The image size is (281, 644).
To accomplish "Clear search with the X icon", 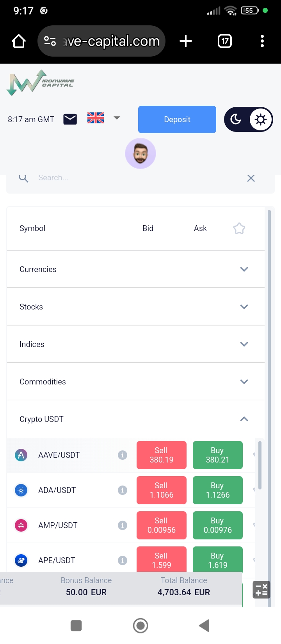I will click(x=251, y=178).
